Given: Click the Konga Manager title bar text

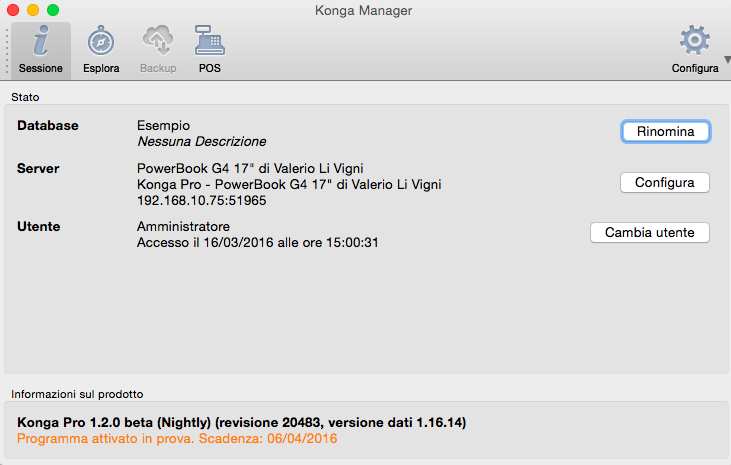Looking at the screenshot, I should click(364, 10).
